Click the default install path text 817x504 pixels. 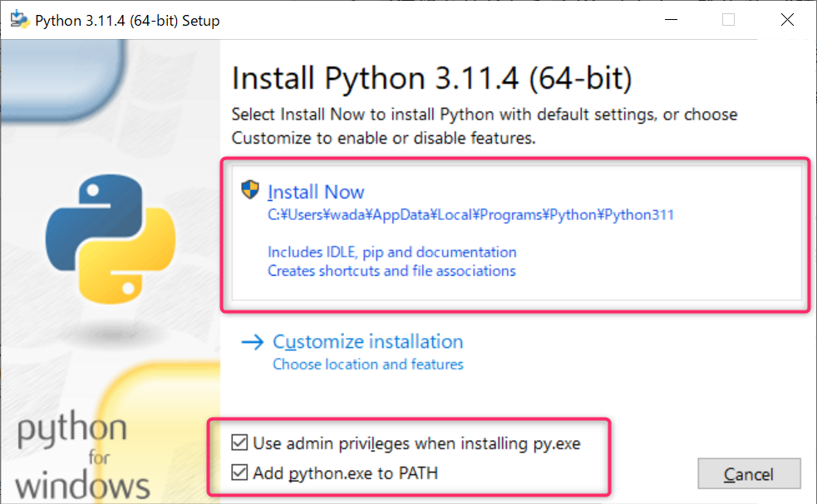click(470, 215)
